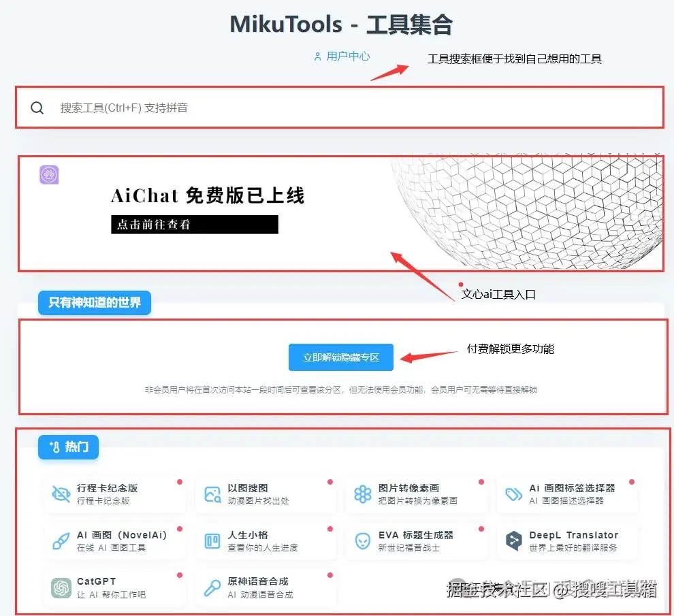Viewport: 674px width, 616px height.
Task: Open the 图片转像素画 tool title
Action: (408, 488)
